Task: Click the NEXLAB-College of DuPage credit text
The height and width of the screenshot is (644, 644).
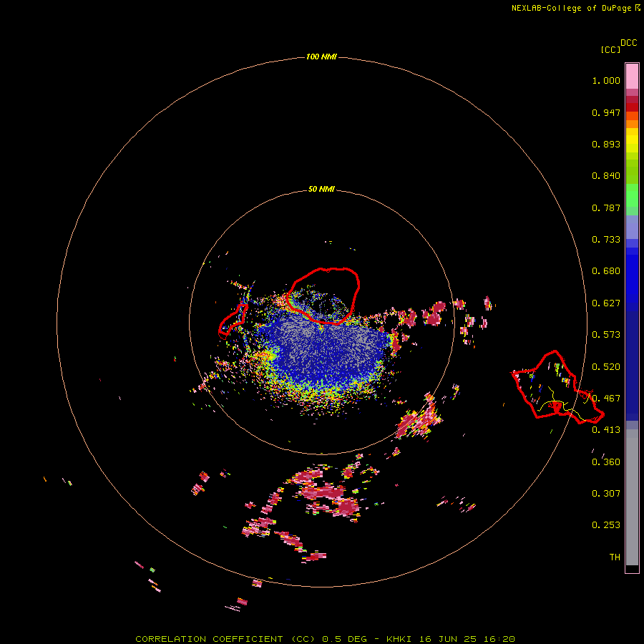Action: [x=575, y=8]
